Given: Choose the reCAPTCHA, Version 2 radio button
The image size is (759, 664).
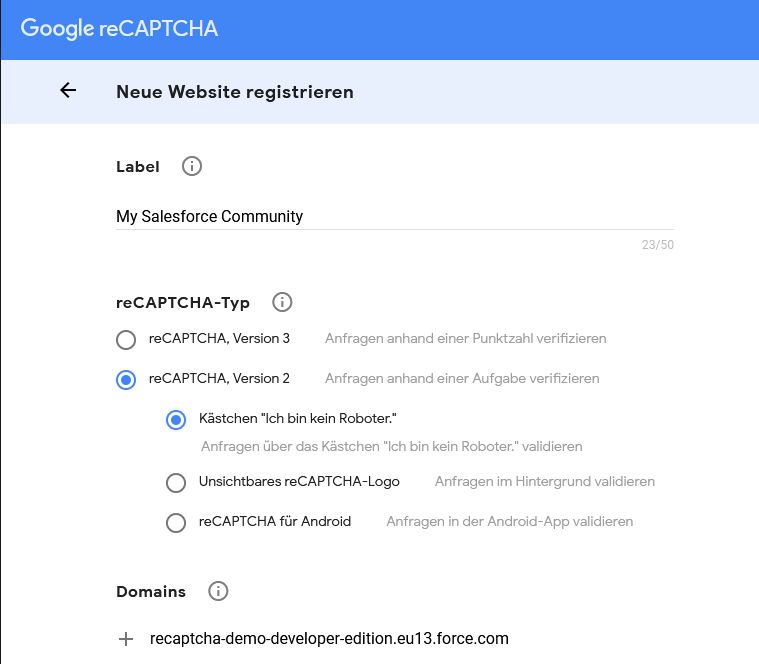Looking at the screenshot, I should pyautogui.click(x=126, y=380).
